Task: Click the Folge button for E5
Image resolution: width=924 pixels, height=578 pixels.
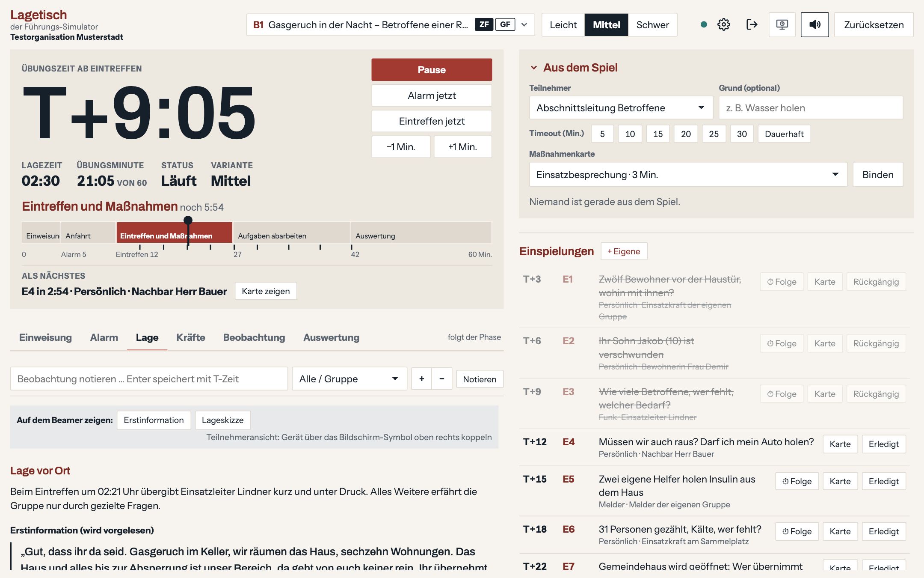Action: tap(797, 481)
